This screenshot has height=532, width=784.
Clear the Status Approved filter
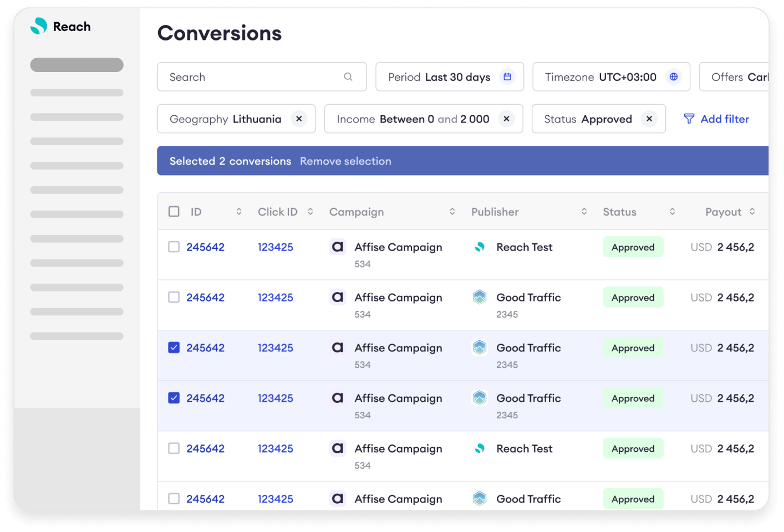point(649,119)
